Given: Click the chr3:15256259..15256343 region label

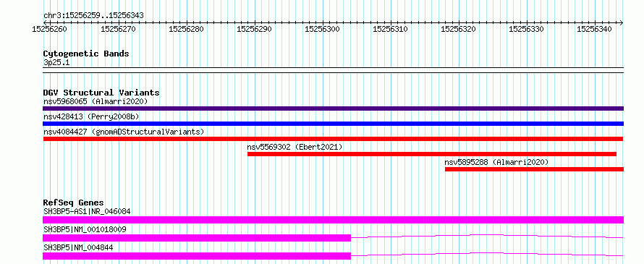Looking at the screenshot, I should click(93, 16).
